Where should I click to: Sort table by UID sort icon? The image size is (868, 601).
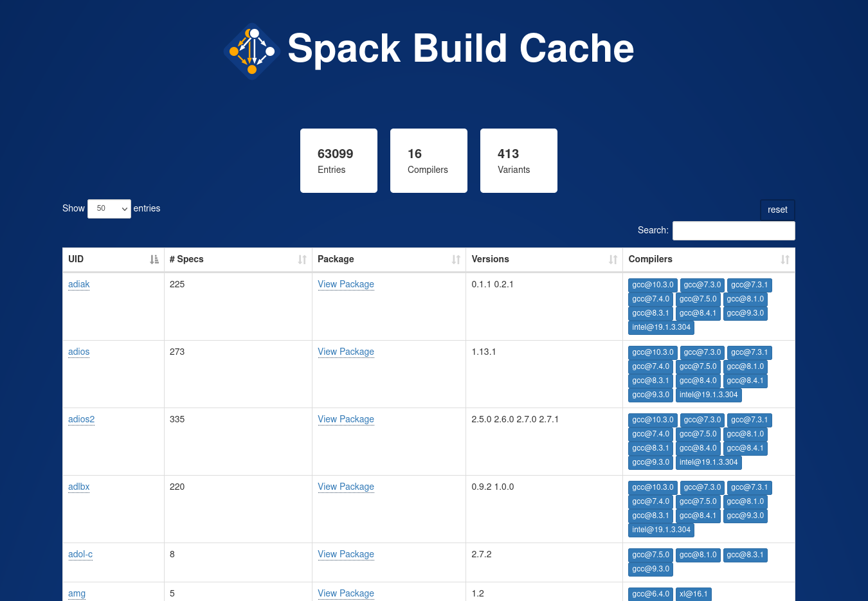(x=154, y=260)
